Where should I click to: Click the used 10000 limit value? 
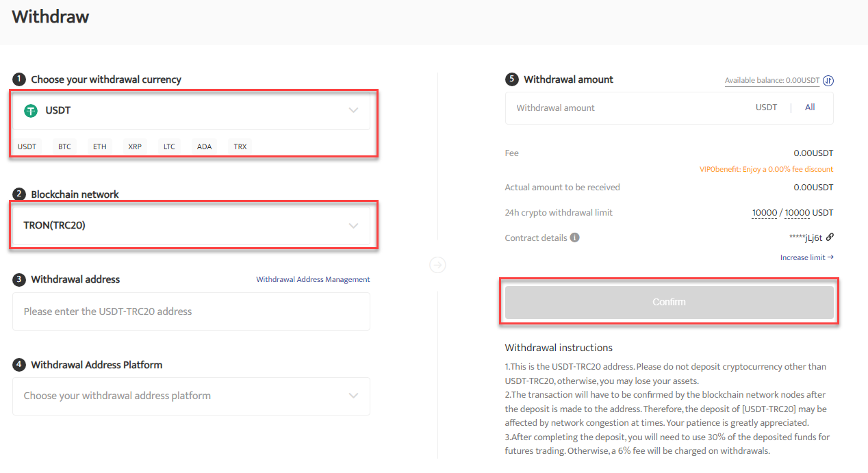pos(764,213)
